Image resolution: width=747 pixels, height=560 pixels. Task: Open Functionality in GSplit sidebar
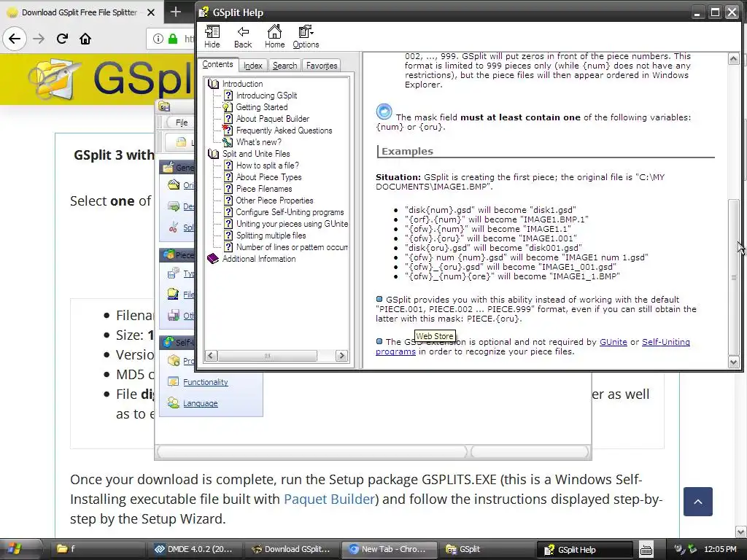(x=205, y=382)
